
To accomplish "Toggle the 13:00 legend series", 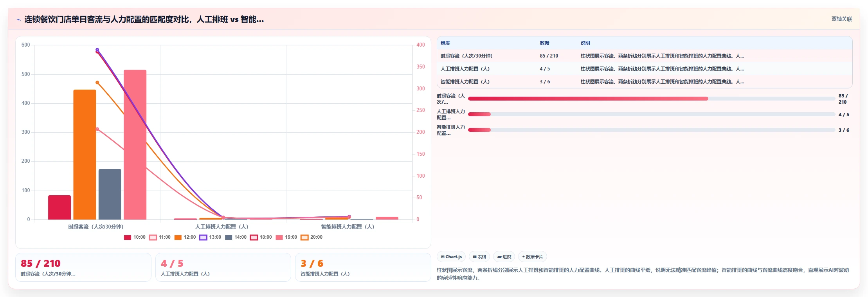I will coord(210,237).
